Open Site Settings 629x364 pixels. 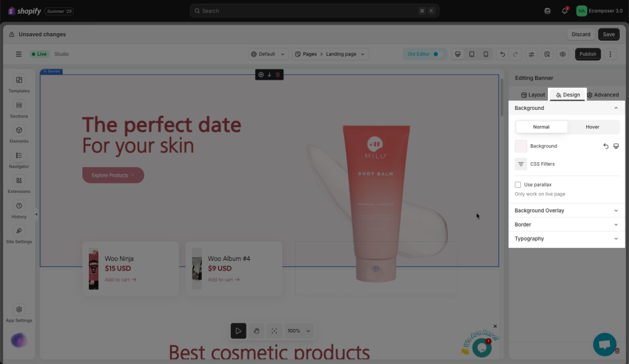click(19, 235)
